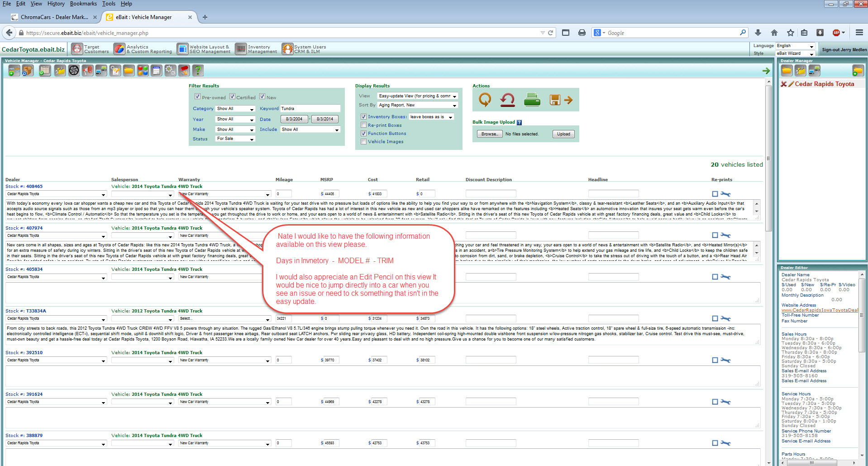Open the document with pencil and gear icon
The image size is (868, 466).
(x=115, y=71)
